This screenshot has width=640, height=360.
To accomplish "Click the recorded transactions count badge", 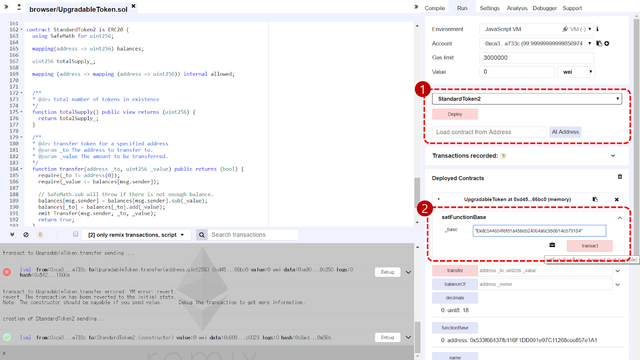I will [503, 156].
